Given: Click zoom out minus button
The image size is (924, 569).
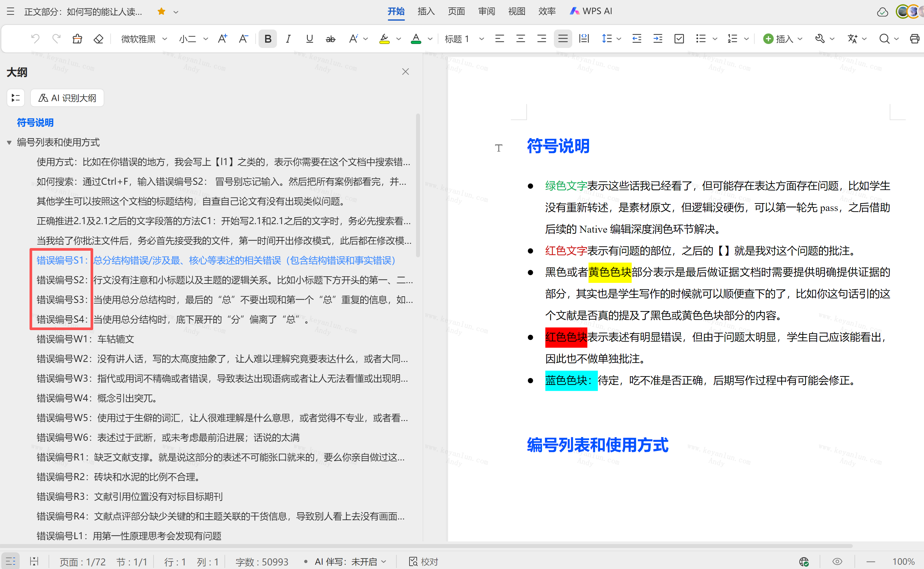Looking at the screenshot, I should (x=871, y=561).
